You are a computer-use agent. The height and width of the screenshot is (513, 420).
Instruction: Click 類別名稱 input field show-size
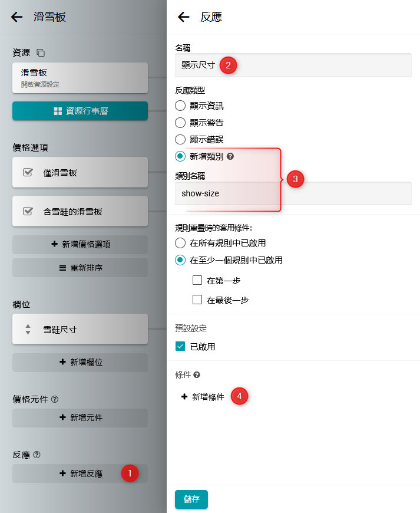pos(293,193)
